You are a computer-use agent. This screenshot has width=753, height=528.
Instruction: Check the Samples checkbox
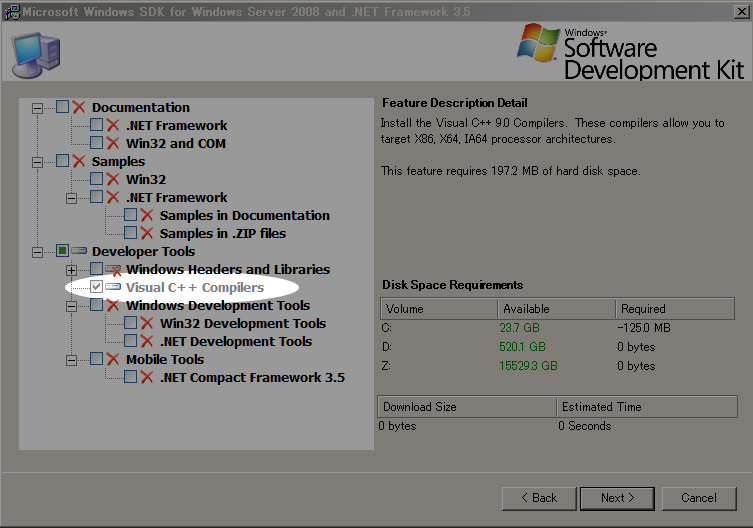(62, 160)
